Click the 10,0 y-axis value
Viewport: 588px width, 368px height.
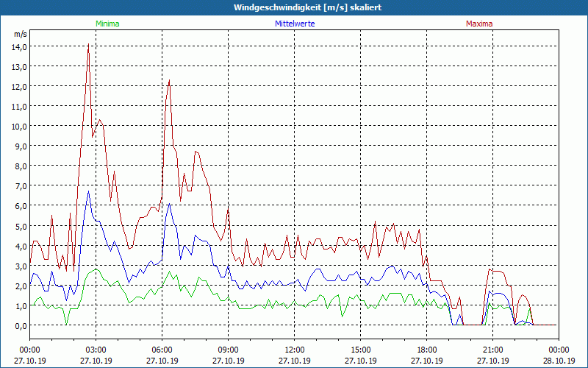19,127
